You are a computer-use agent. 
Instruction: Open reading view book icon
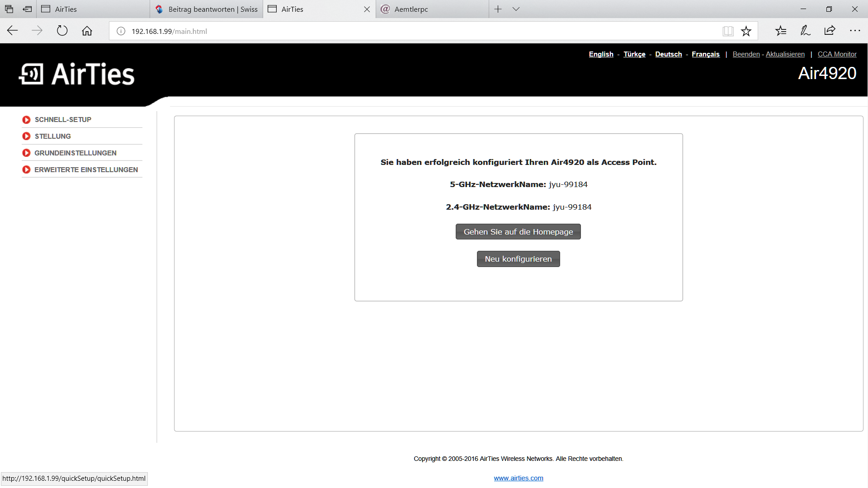click(x=727, y=31)
